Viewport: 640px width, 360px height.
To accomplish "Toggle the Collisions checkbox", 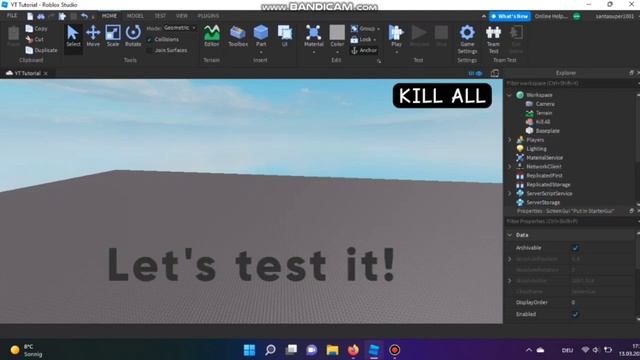I will [149, 40].
